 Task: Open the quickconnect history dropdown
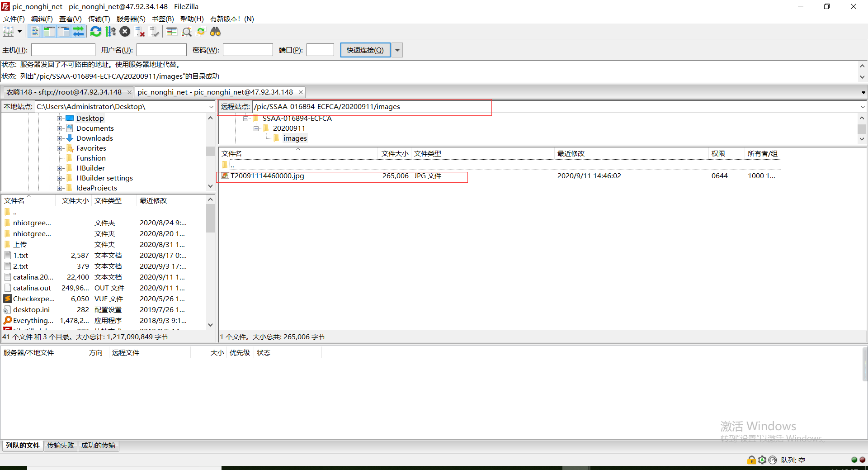(x=397, y=50)
